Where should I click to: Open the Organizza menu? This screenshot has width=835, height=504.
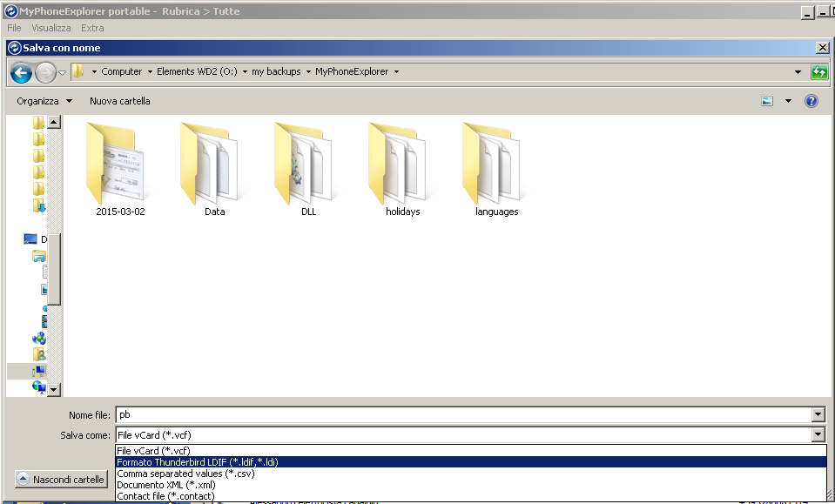point(44,101)
